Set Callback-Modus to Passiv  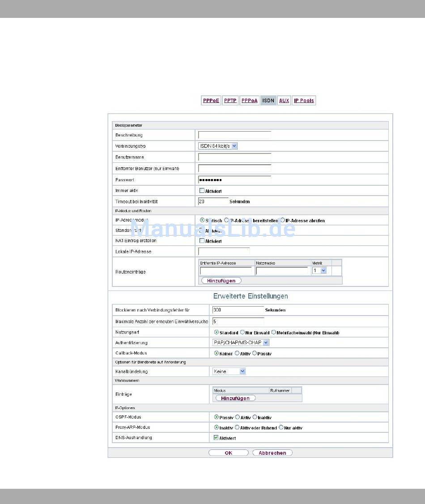255,353
